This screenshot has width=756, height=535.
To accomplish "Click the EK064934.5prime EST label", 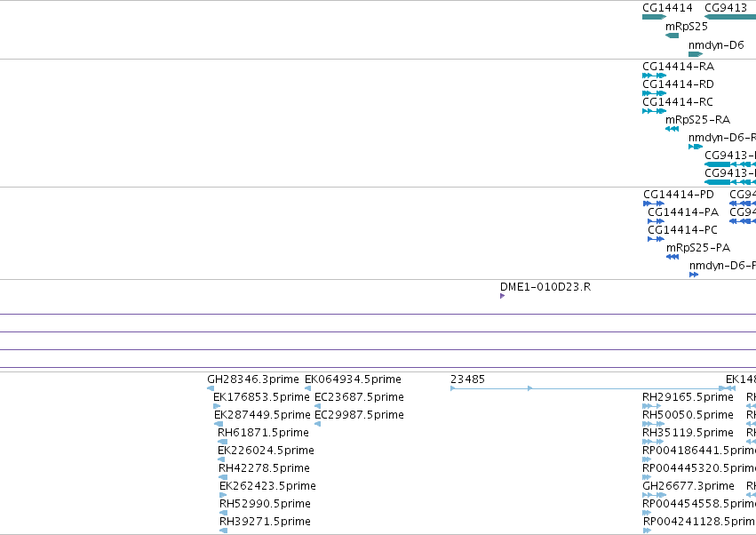I will 353,379.
